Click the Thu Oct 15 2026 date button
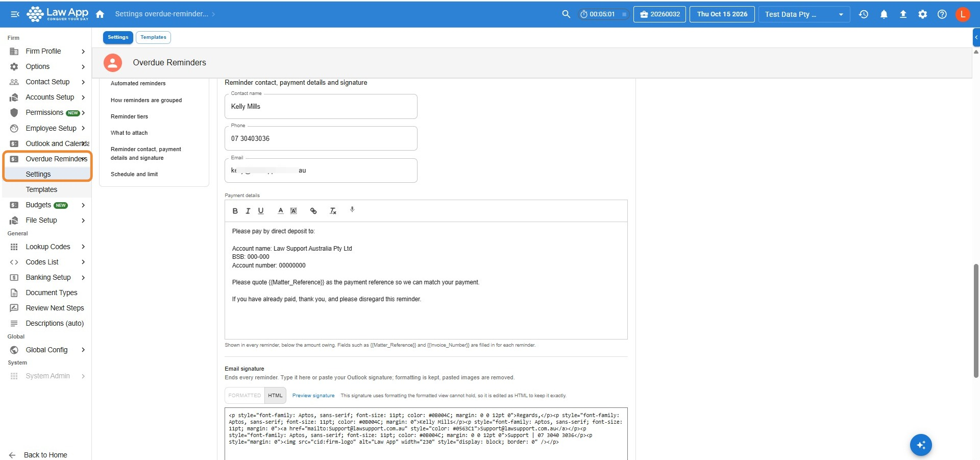This screenshot has height=460, width=980. tap(722, 14)
